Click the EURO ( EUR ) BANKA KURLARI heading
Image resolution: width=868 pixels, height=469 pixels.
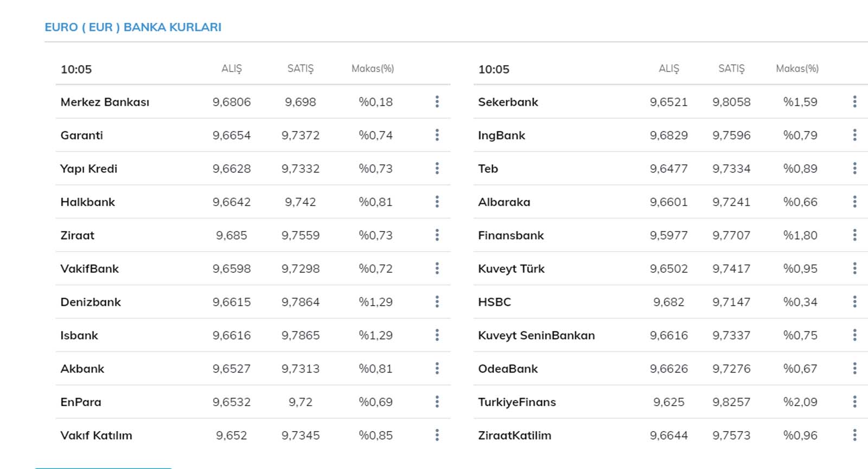[x=133, y=27]
